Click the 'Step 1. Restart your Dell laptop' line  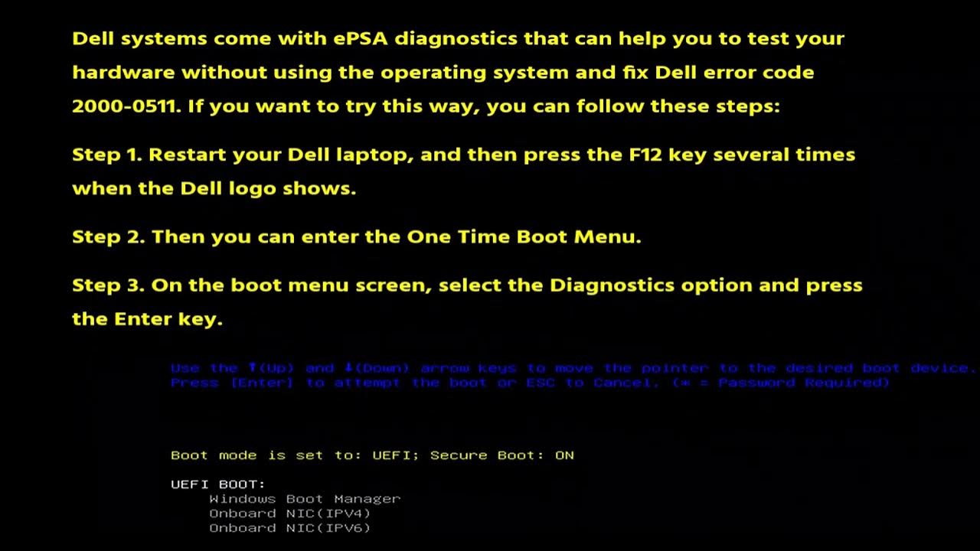coord(463,155)
